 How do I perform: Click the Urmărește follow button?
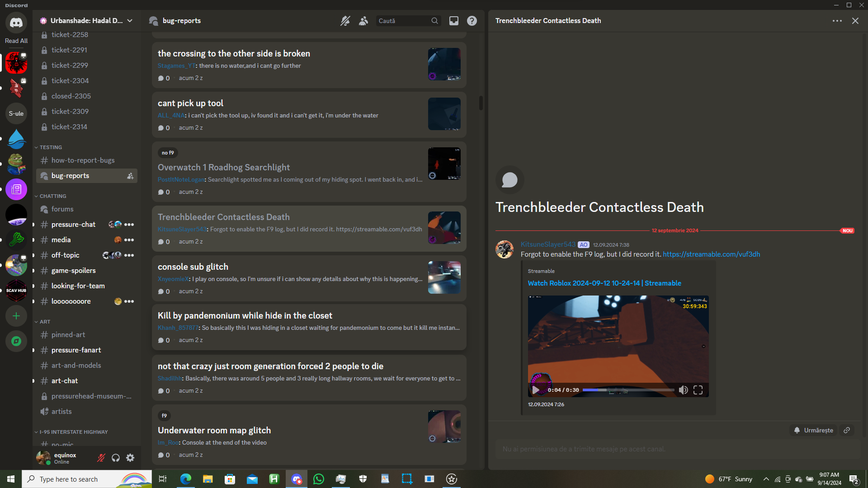[x=814, y=430]
